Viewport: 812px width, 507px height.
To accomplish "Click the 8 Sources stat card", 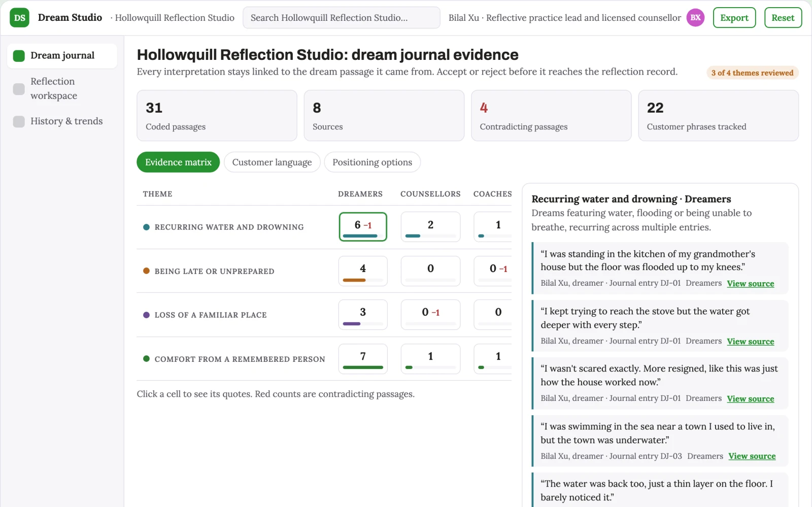I will pos(384,116).
